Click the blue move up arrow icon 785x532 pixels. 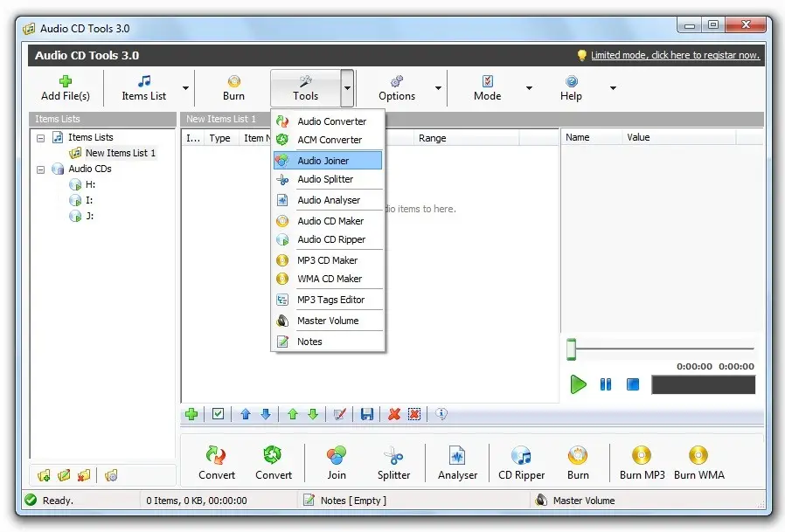[x=246, y=414]
